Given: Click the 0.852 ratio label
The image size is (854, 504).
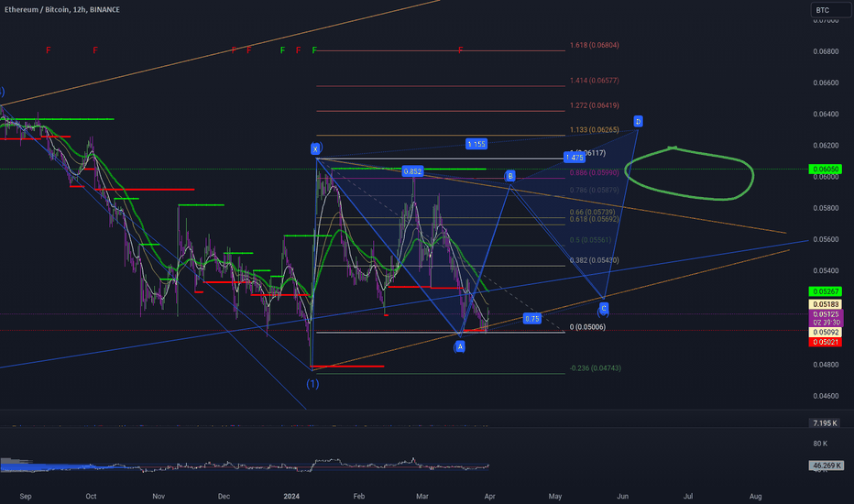Looking at the screenshot, I should (x=412, y=171).
